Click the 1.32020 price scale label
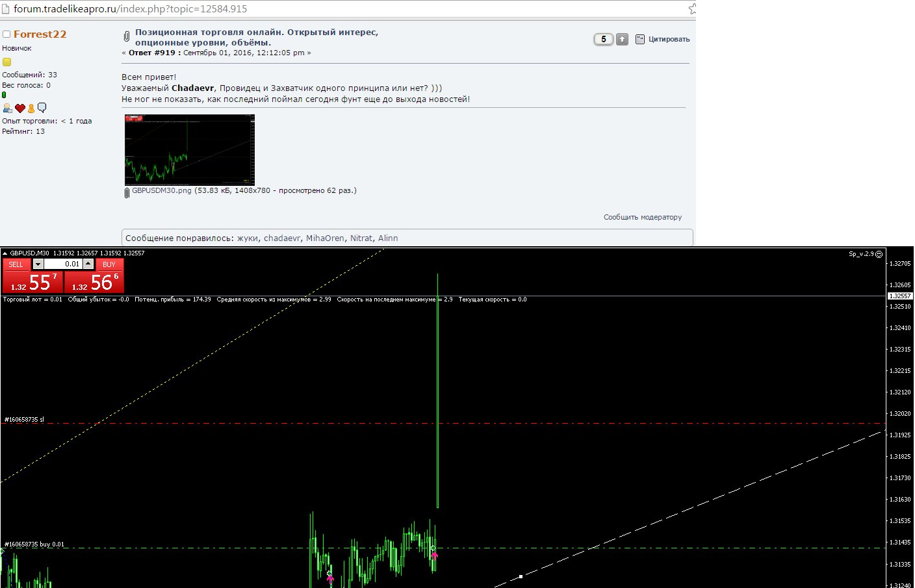 pos(900,414)
